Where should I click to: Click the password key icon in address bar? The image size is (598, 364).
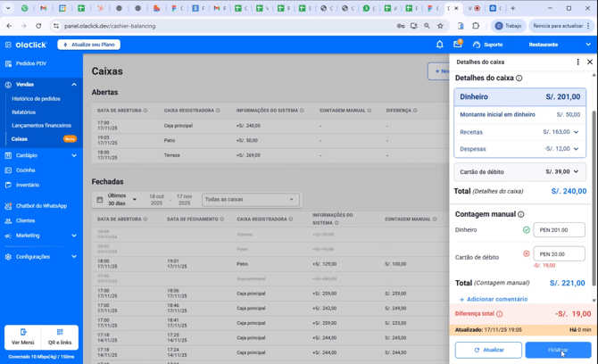[x=401, y=26]
